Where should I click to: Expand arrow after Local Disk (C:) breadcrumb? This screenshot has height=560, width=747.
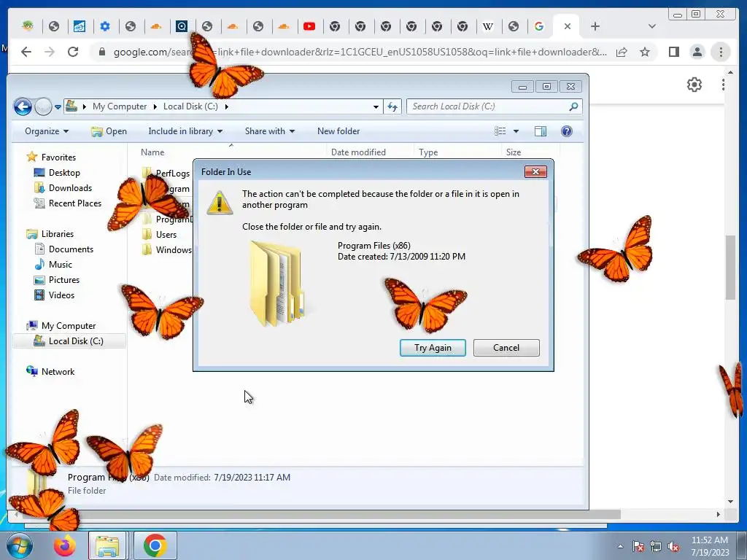(x=227, y=106)
